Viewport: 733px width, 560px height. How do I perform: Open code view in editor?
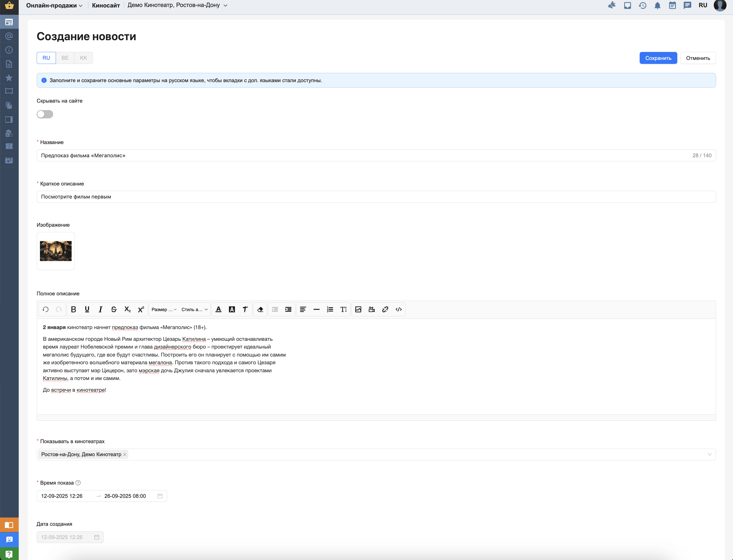coord(399,309)
